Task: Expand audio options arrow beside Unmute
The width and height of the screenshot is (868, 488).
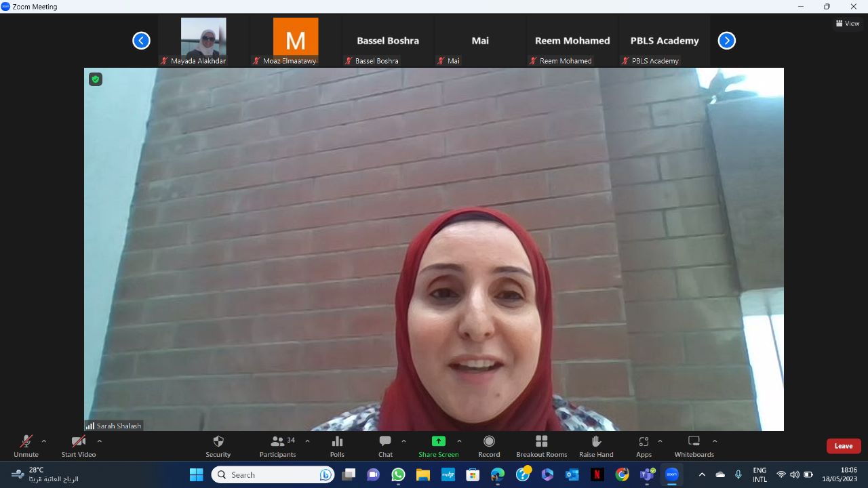Action: point(44,441)
